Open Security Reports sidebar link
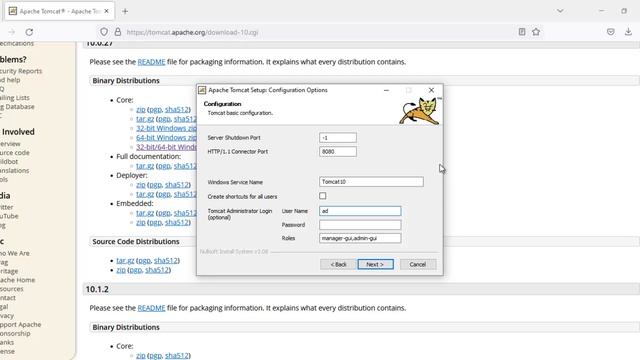Screen dimensions: 640x360 click(x=21, y=71)
